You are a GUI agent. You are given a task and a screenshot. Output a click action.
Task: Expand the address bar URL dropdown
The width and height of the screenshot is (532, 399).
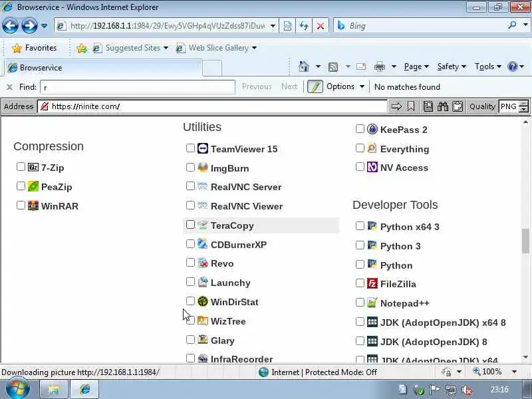(273, 26)
